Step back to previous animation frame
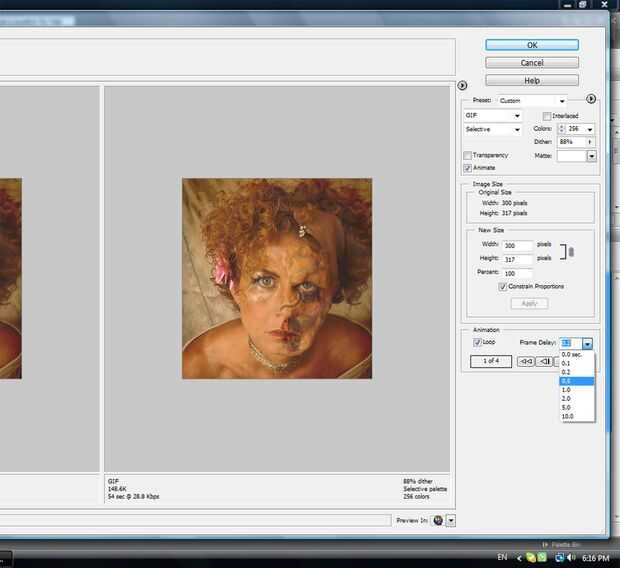Image resolution: width=620 pixels, height=568 pixels. (545, 361)
